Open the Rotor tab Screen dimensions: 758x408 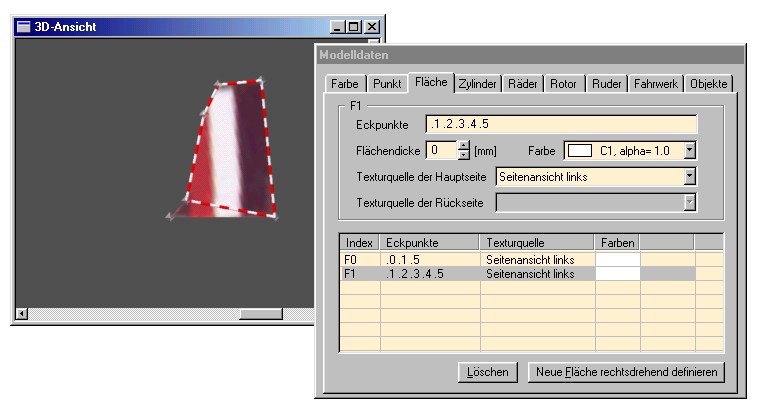click(x=564, y=85)
